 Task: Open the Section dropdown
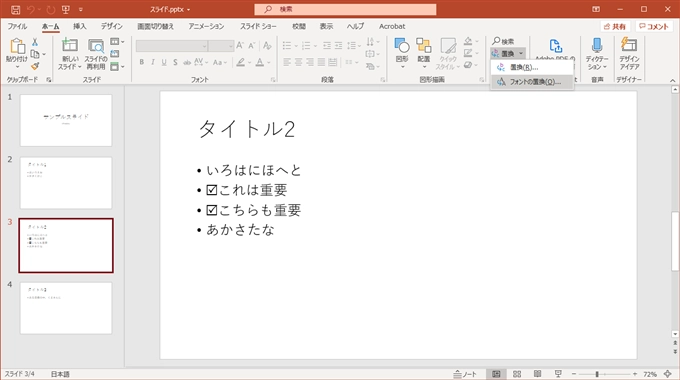pyautogui.click(x=118, y=66)
